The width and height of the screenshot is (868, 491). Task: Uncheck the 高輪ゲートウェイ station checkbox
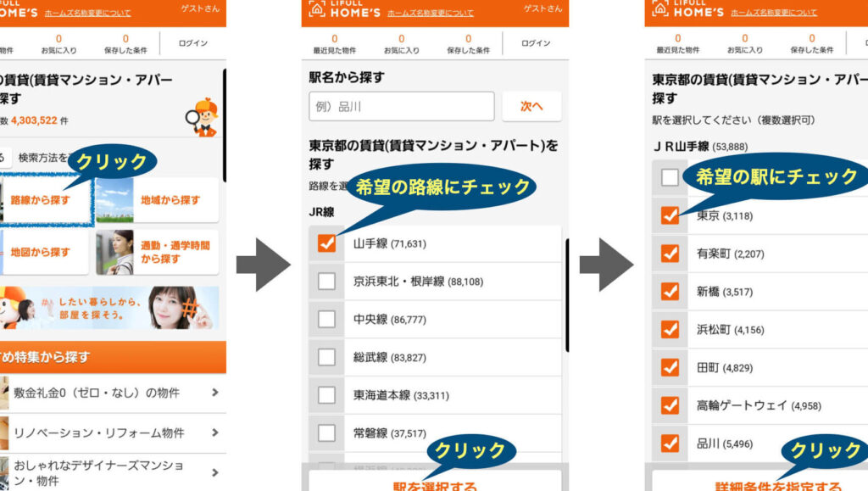click(x=670, y=405)
